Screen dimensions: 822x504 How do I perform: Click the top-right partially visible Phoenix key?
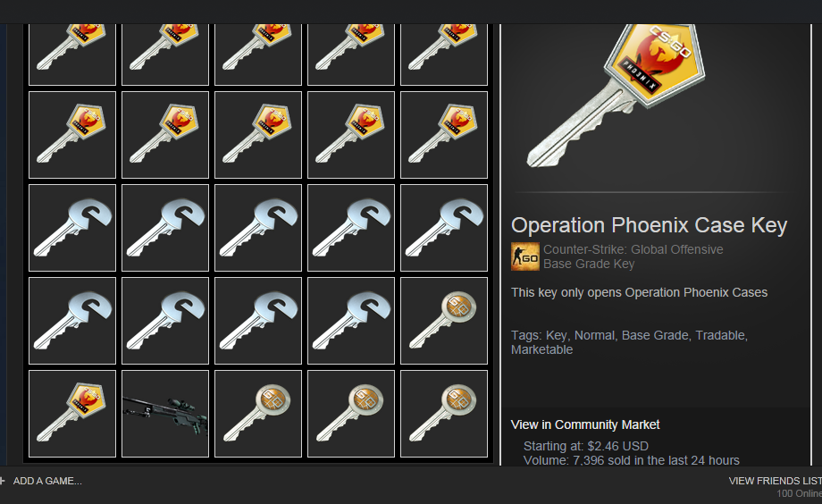point(444,55)
